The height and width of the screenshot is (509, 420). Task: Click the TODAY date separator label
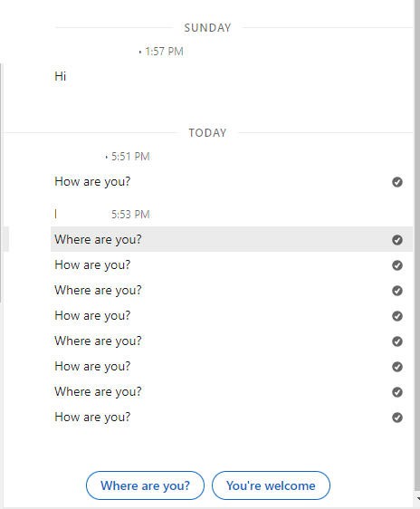point(207,133)
